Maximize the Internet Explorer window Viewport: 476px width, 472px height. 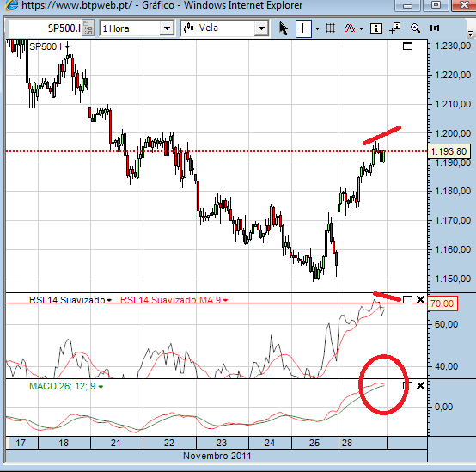click(436, 5)
